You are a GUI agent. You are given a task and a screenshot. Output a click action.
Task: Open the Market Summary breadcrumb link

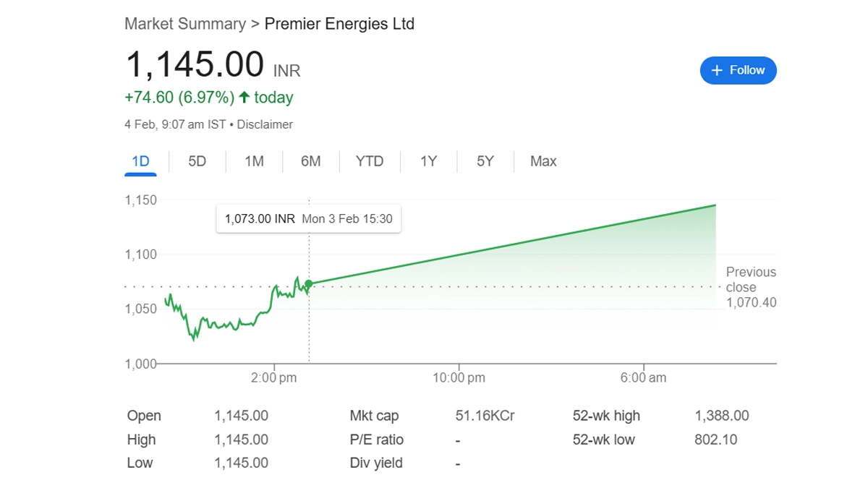185,24
